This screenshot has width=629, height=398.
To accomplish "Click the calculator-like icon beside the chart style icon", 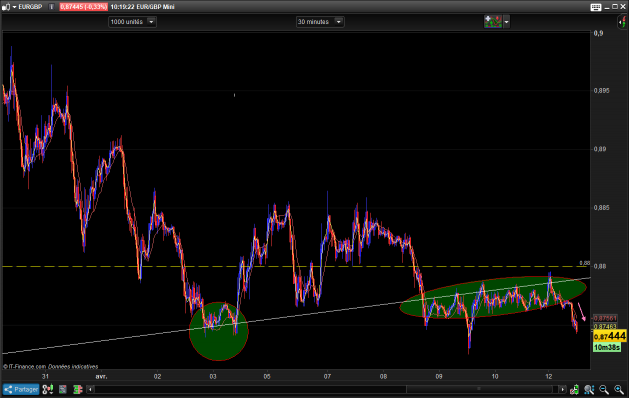I will click(63, 389).
